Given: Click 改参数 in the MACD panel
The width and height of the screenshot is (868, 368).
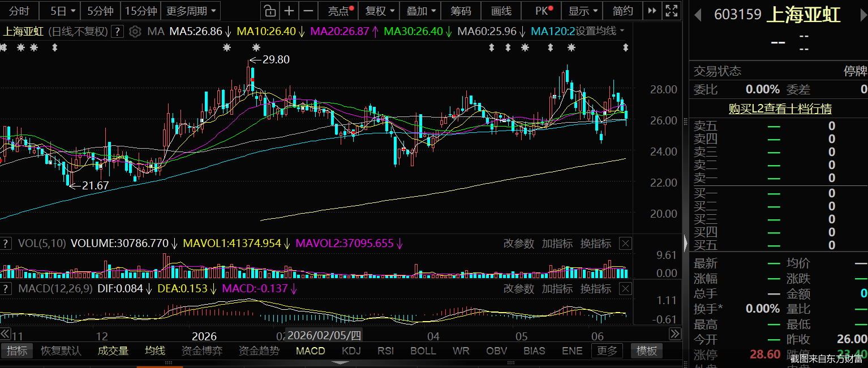Looking at the screenshot, I should click(519, 289).
